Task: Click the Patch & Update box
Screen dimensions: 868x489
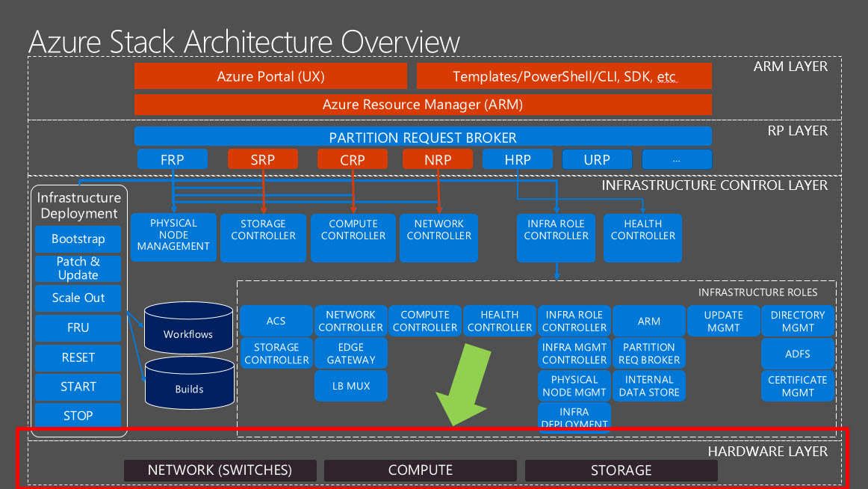Action: [78, 268]
